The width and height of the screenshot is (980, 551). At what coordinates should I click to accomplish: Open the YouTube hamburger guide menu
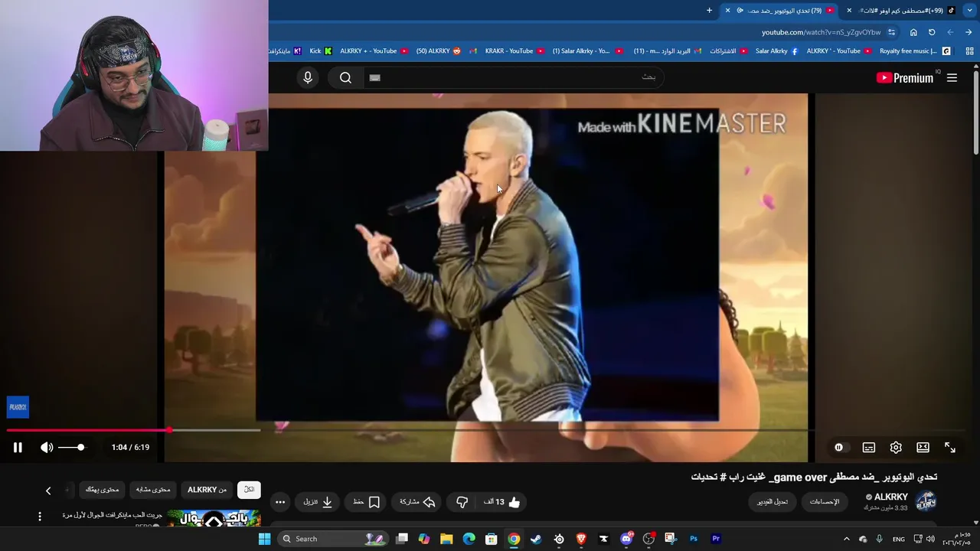click(x=952, y=77)
